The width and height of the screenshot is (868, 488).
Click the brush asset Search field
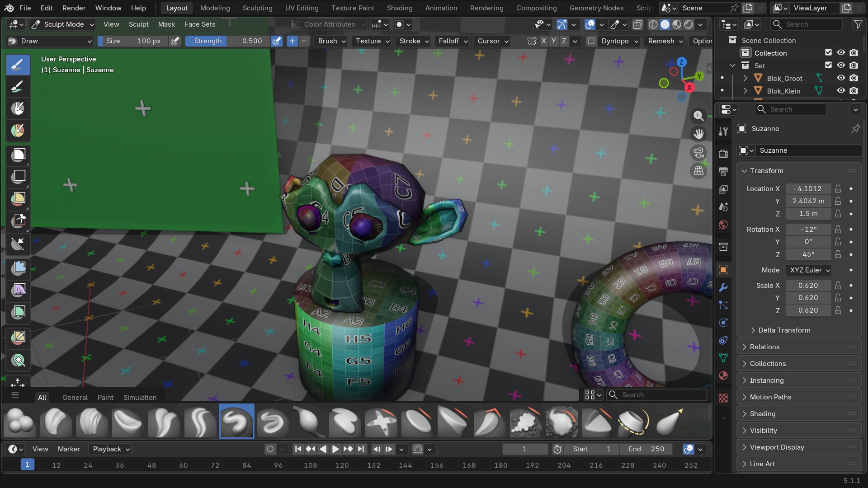click(x=657, y=395)
